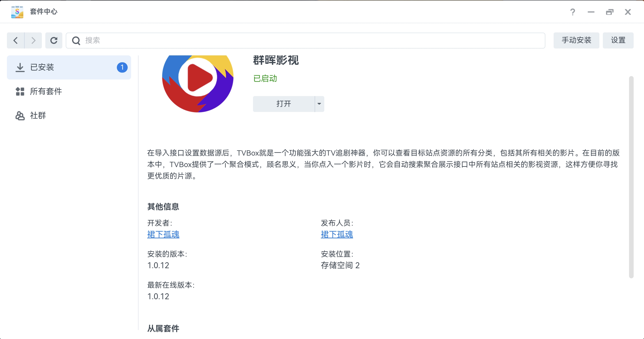Click the 已安装 download icon
Viewport: 644px width, 339px height.
20,67
